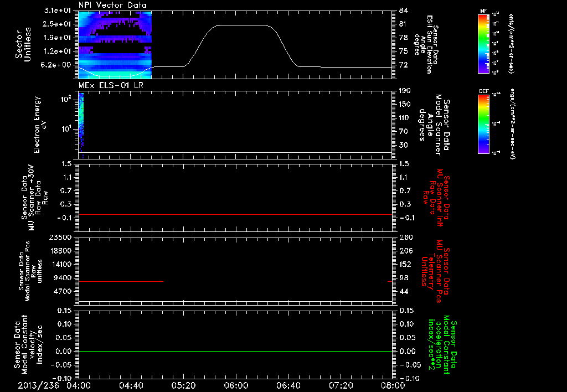Image resolution: width=567 pixels, height=392 pixels.
Task: Click the '44' telemetry tick label
Action: [403, 291]
